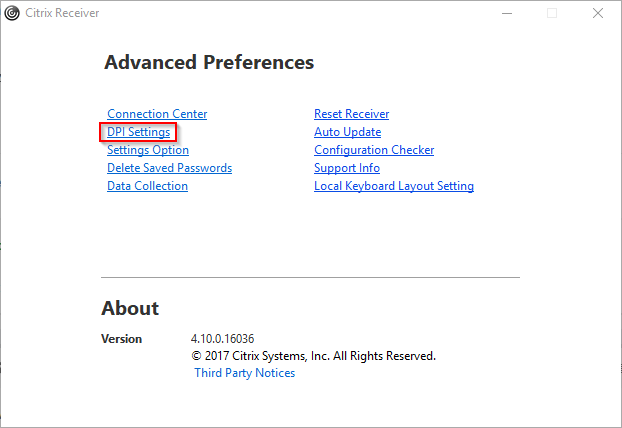Open Third Party Notices
Viewport: 622px width, 428px height.
click(x=245, y=373)
